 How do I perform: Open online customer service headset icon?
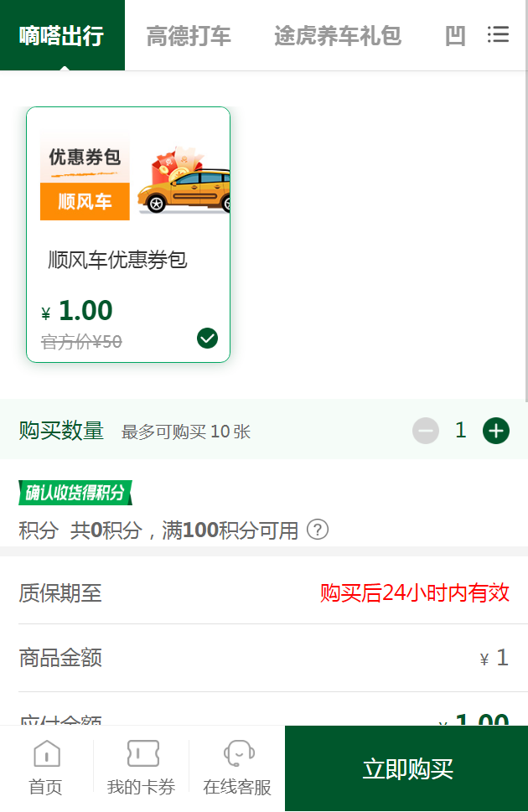(238, 754)
